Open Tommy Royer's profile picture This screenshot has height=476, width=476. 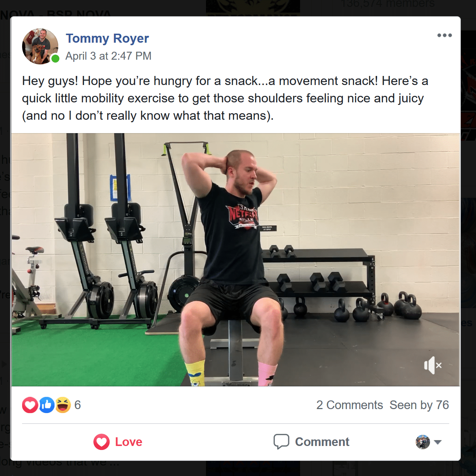coord(40,46)
